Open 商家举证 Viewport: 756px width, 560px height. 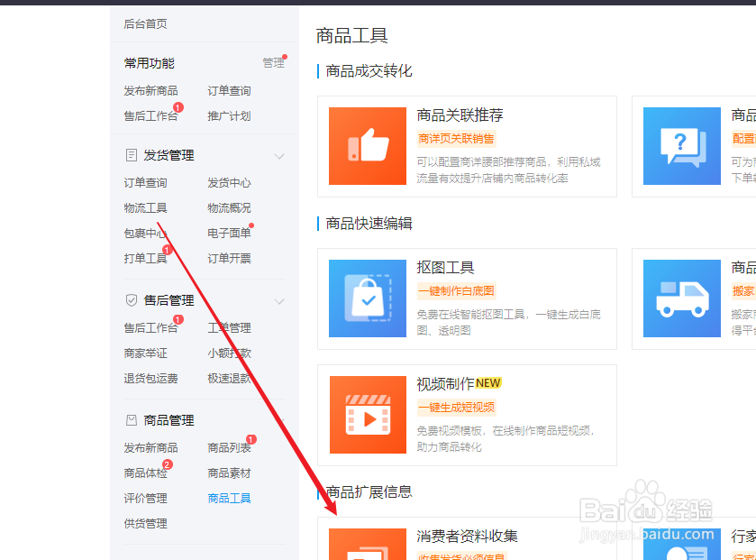(x=146, y=353)
